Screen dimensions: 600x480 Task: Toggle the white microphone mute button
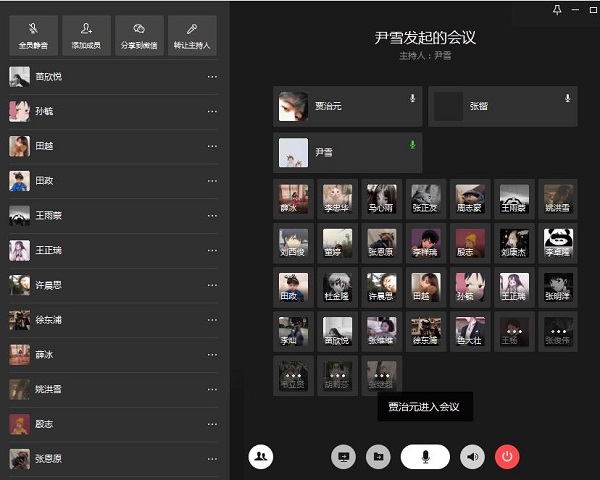(425, 456)
